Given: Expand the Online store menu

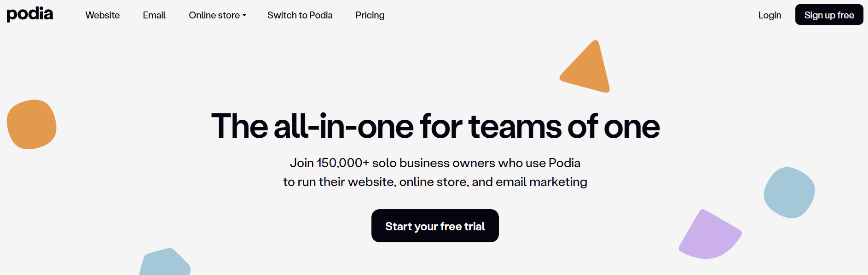Looking at the screenshot, I should click(214, 15).
